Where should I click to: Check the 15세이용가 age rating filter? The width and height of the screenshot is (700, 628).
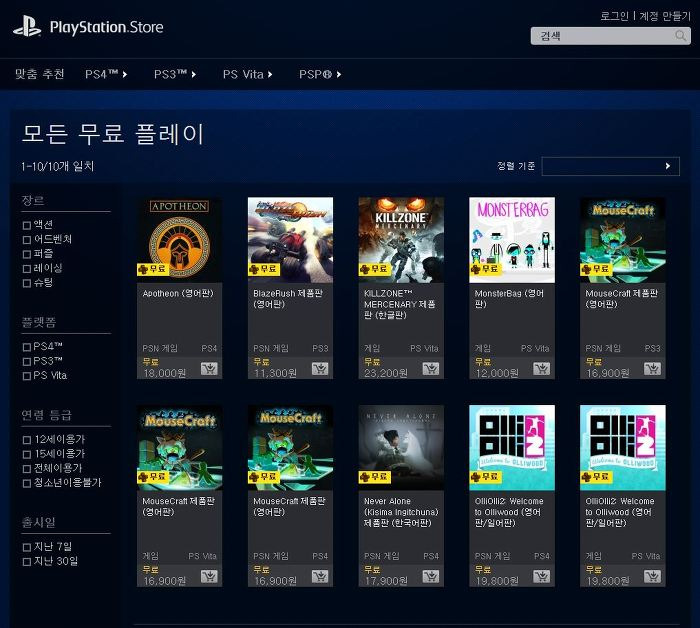click(27, 454)
